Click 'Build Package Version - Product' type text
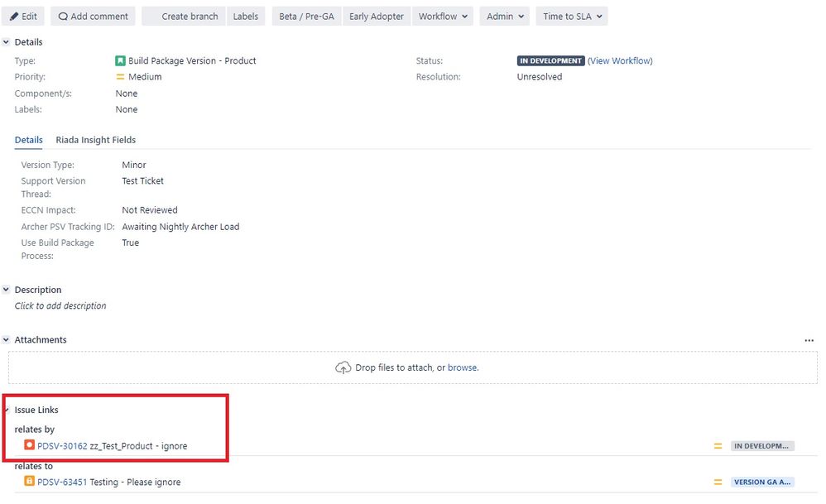This screenshot has height=504, width=826. click(x=192, y=61)
